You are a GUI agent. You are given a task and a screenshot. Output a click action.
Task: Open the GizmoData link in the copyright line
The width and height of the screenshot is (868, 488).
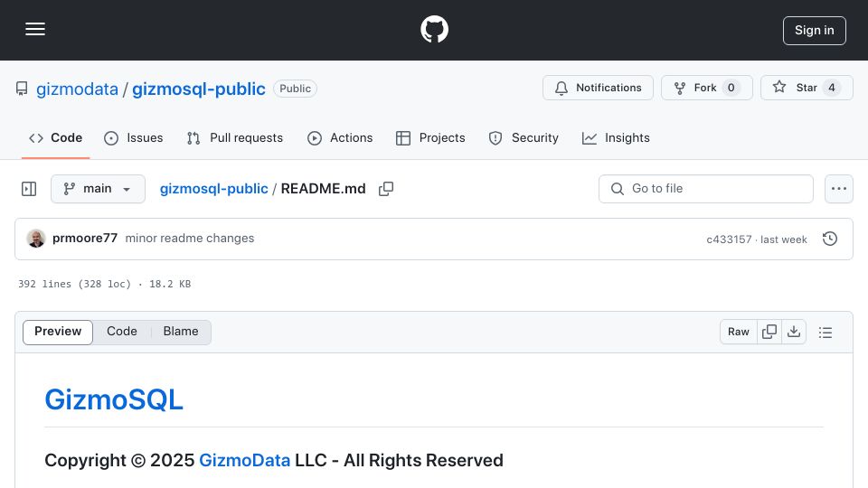point(244,460)
